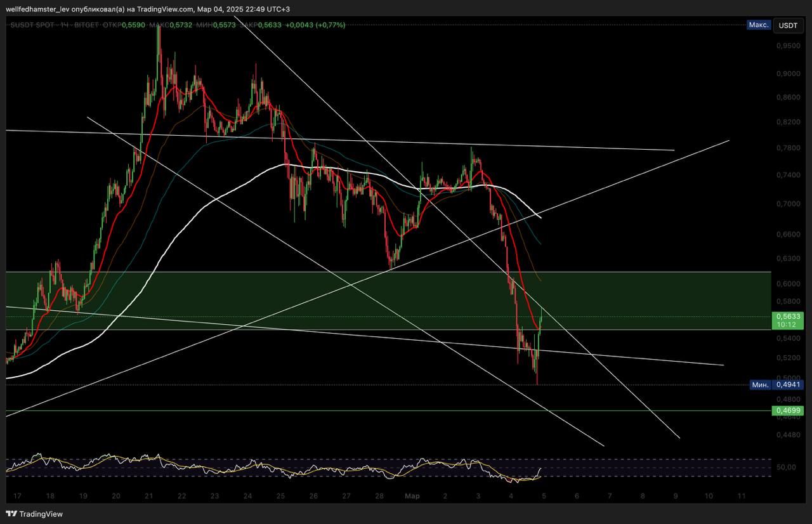
Task: Select the blue Мин. price label
Action: click(x=760, y=384)
